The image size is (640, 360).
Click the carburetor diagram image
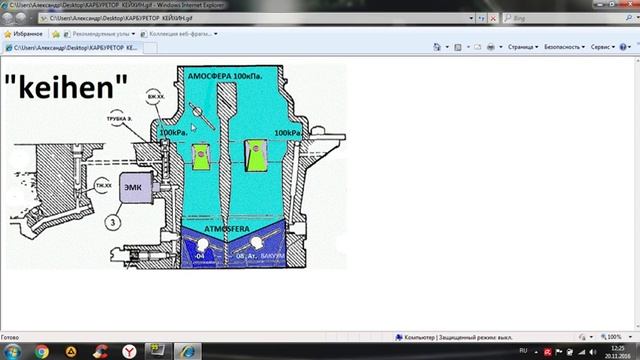click(x=176, y=167)
